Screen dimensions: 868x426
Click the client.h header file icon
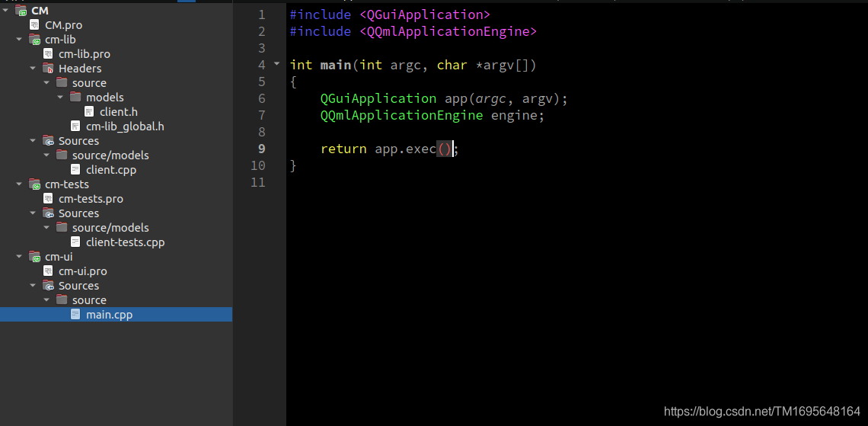(x=90, y=112)
